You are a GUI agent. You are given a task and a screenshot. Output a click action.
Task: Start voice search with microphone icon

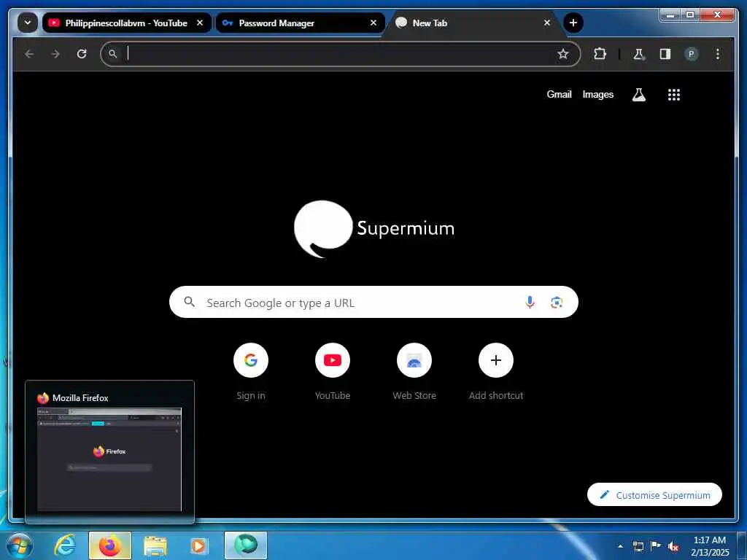[x=530, y=303]
